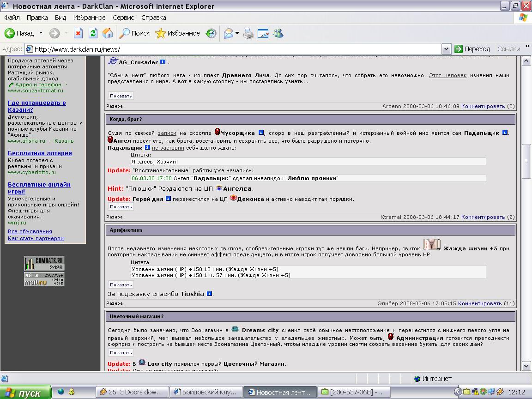Click the Dreams city icon
Screen dimensions: 532x399
(235, 329)
